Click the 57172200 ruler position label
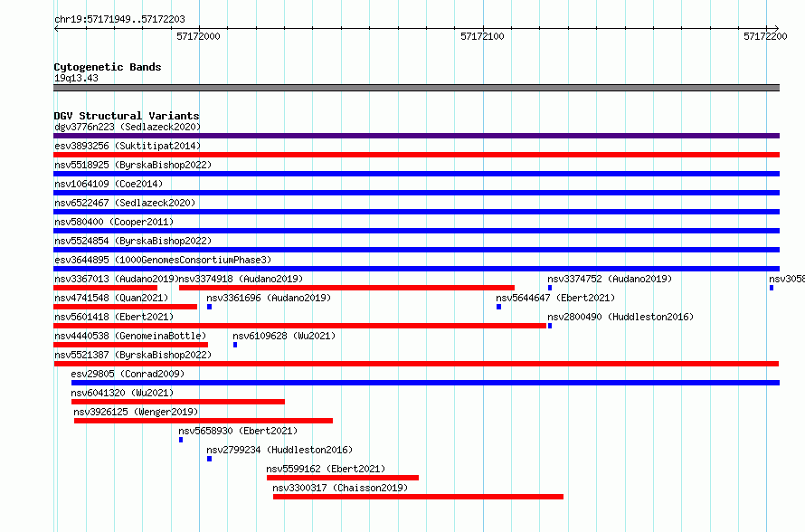This screenshot has height=532, width=805. point(765,36)
